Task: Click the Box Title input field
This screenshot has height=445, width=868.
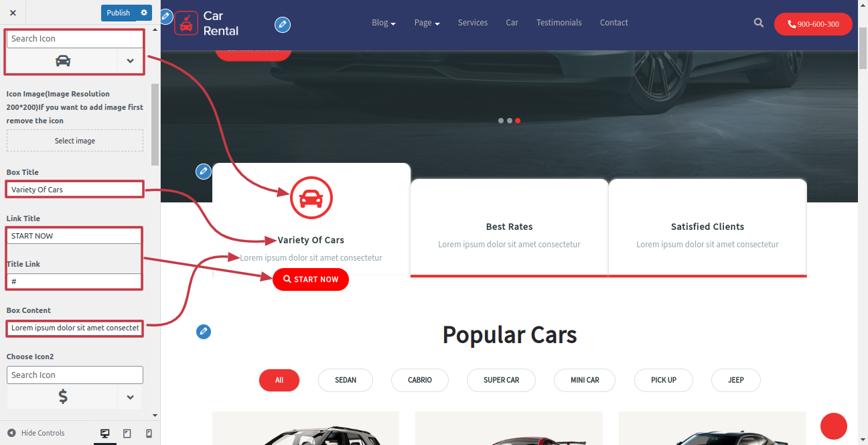Action: tap(75, 190)
